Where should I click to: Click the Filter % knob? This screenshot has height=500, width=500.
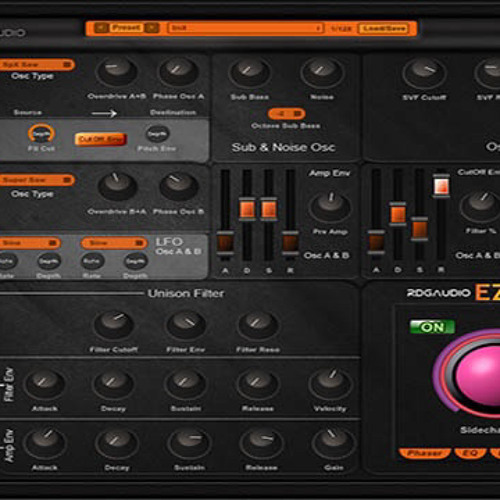click(x=480, y=206)
